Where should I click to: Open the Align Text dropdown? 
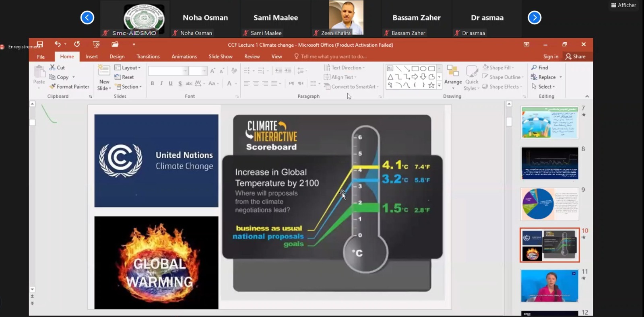341,77
